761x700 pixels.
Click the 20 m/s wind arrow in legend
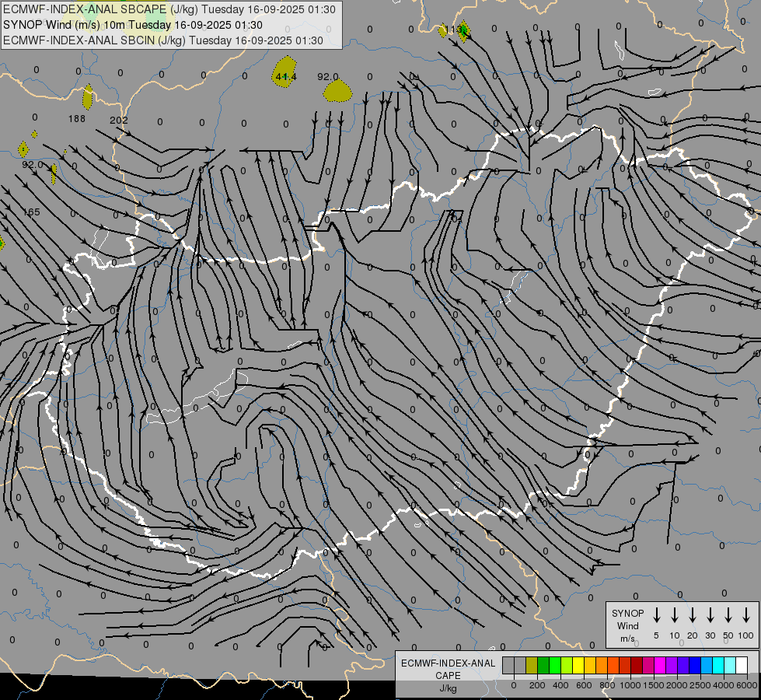(x=693, y=615)
